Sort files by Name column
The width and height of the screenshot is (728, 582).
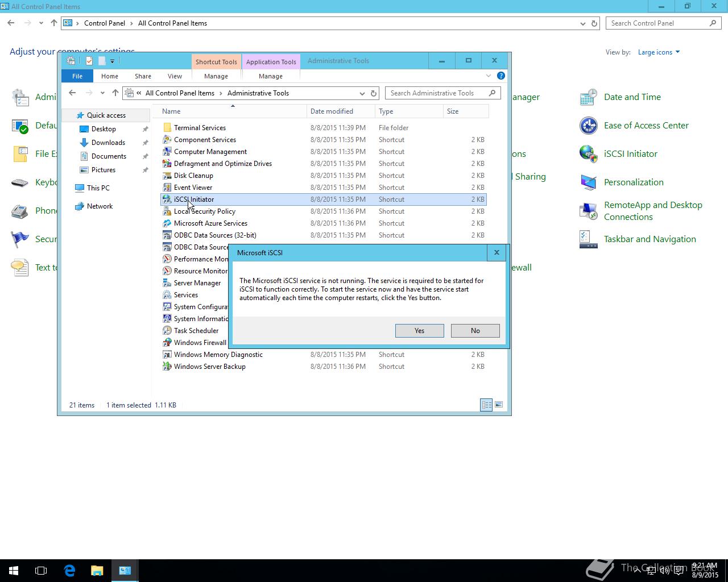click(x=233, y=111)
